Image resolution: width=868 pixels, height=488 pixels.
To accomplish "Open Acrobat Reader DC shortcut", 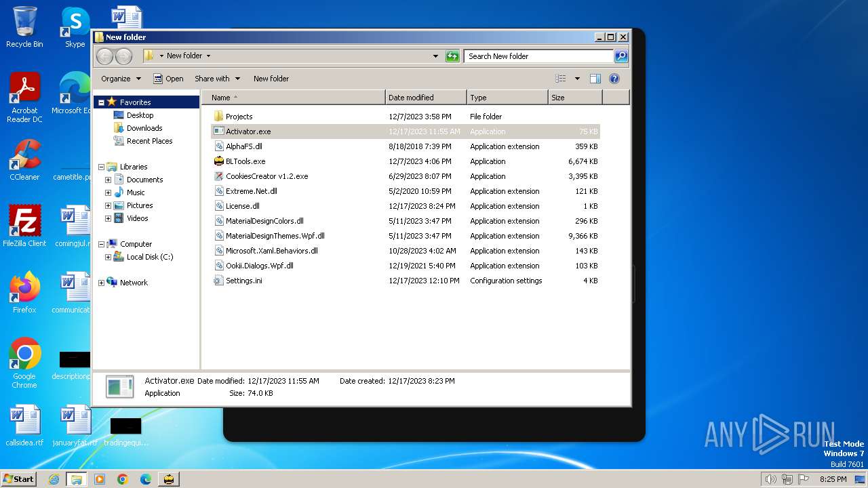I will point(24,98).
